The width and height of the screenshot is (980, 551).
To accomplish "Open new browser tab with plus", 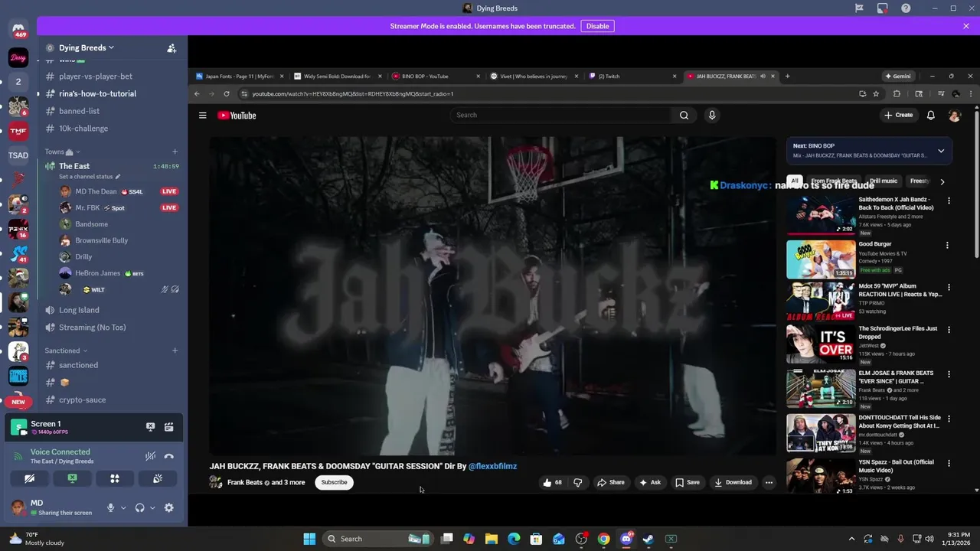I will [787, 76].
